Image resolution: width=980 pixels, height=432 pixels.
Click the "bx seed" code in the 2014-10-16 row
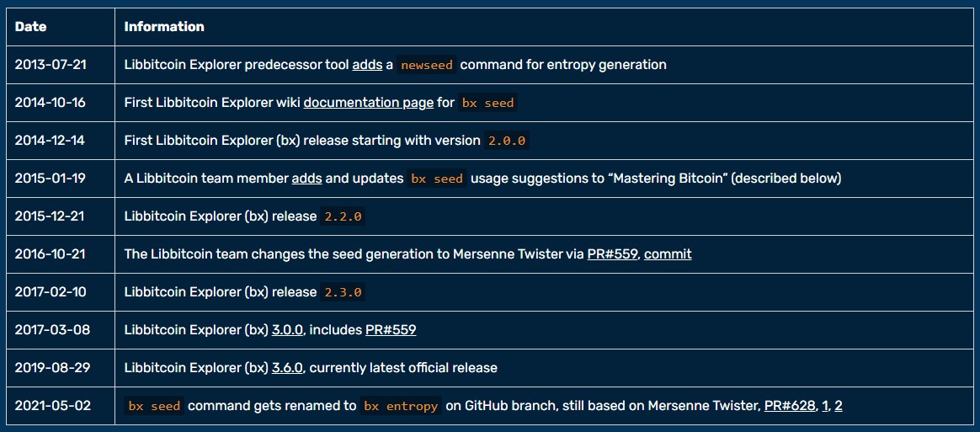pyautogui.click(x=488, y=103)
